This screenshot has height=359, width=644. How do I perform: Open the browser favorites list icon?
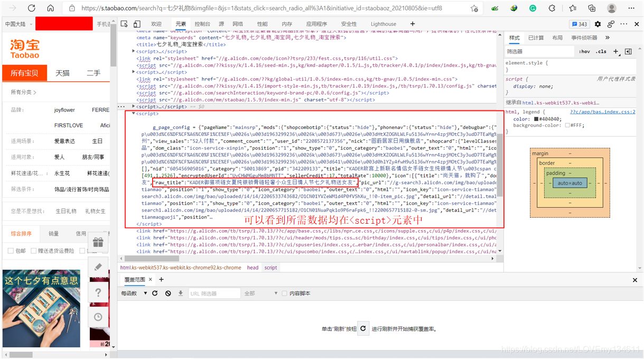573,8
